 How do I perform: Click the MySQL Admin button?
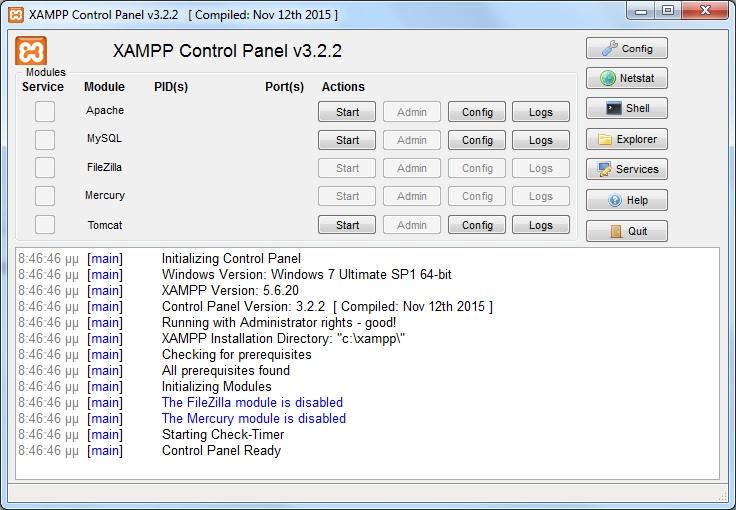412,140
